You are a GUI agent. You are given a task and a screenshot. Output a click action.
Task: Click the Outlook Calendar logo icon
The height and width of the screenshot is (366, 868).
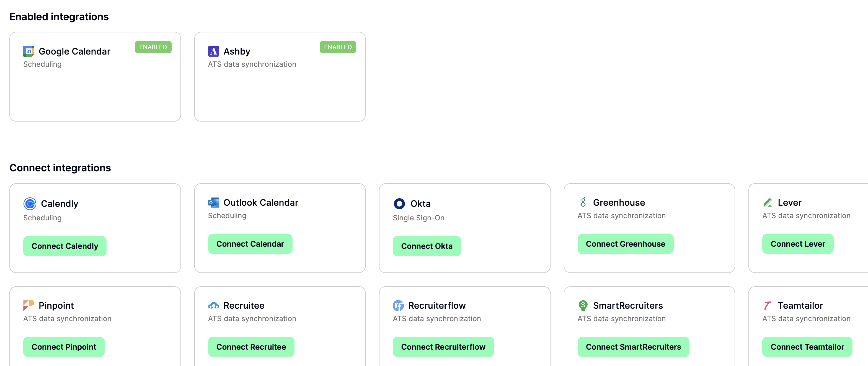tap(213, 203)
